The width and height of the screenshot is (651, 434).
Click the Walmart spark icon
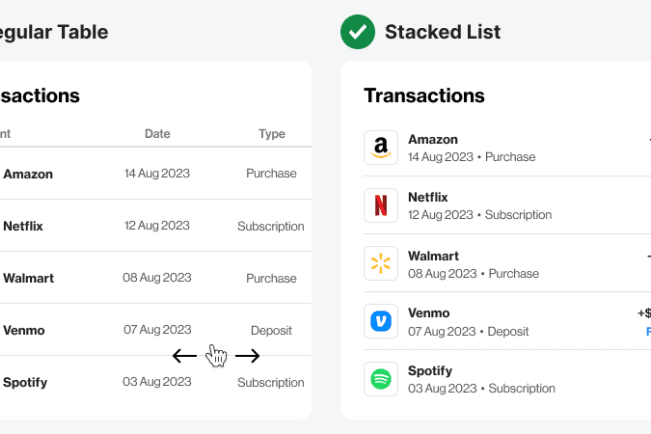click(x=380, y=264)
